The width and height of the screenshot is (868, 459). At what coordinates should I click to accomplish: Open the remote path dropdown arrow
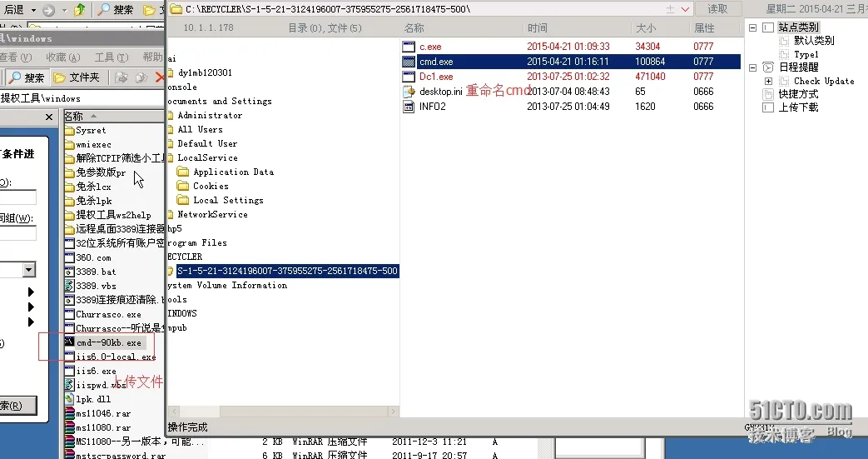pyautogui.click(x=685, y=9)
